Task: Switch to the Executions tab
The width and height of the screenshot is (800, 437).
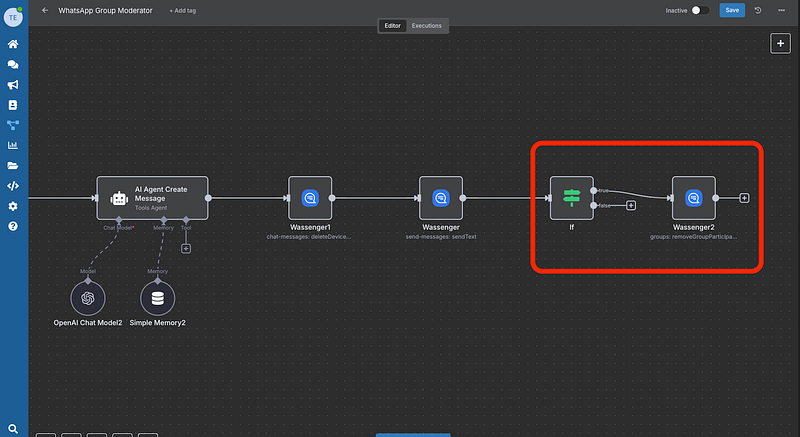Action: [x=427, y=25]
